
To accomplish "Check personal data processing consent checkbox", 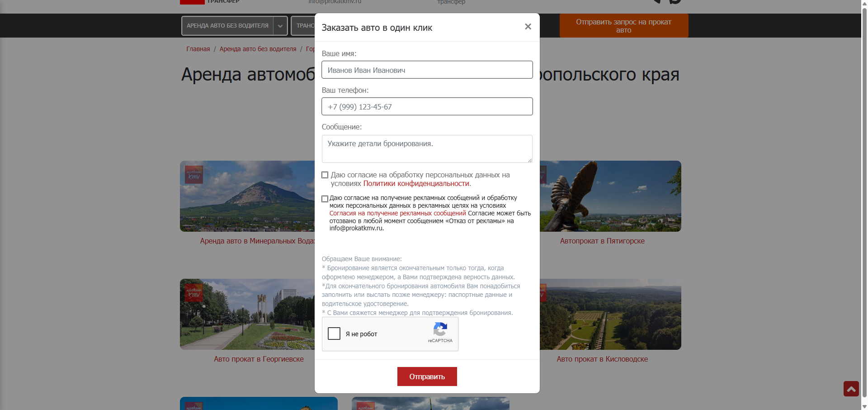I will (325, 175).
